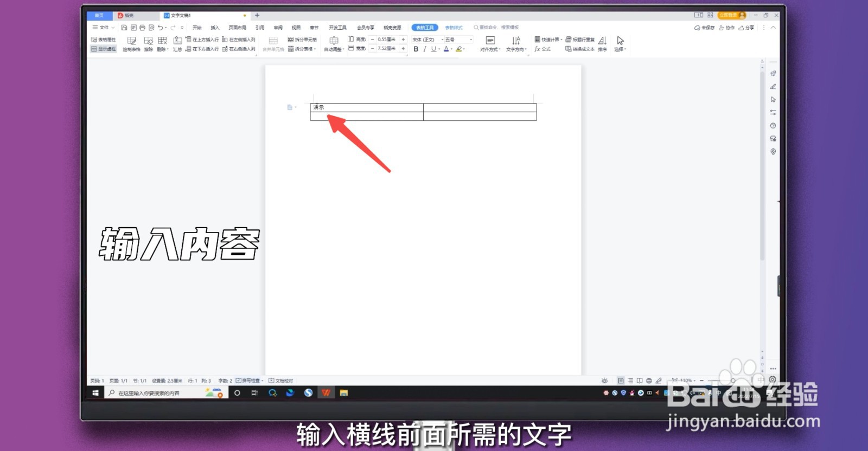Open File Explorer from taskbar
The height and width of the screenshot is (451, 868).
pyautogui.click(x=344, y=393)
